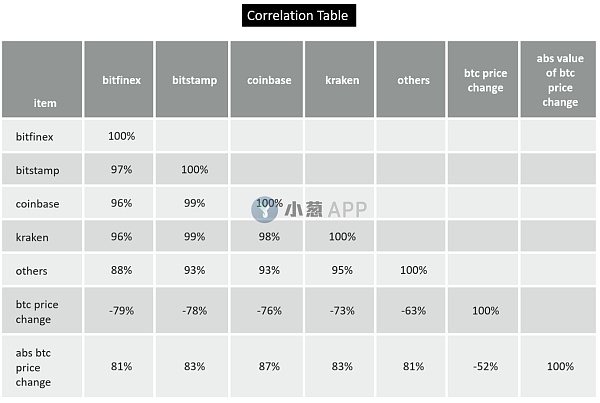Select the -63% cell in the others column

tap(413, 311)
